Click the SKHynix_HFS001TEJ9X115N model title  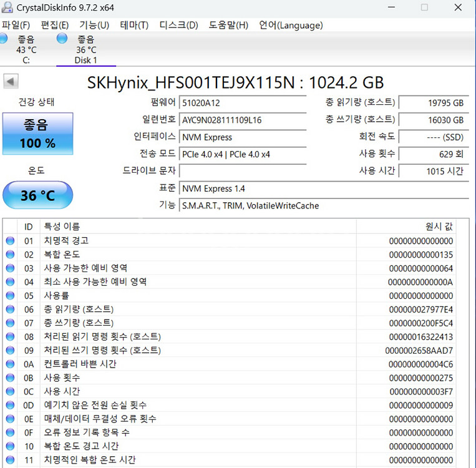tap(235, 82)
